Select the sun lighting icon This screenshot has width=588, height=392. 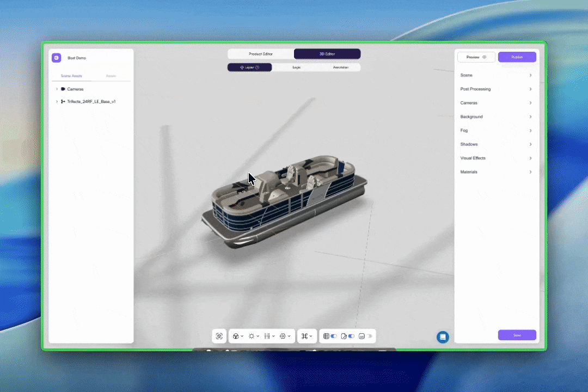[x=251, y=336]
